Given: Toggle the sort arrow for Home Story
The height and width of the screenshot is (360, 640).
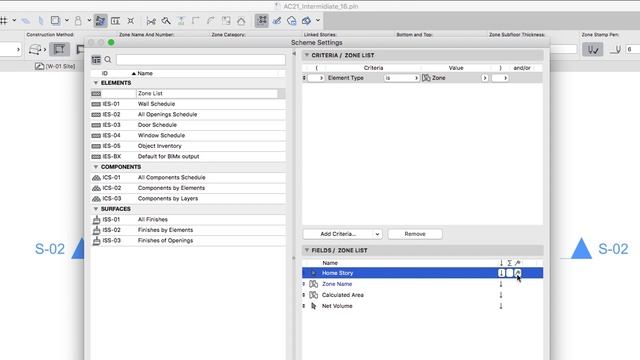Looking at the screenshot, I should point(501,273).
